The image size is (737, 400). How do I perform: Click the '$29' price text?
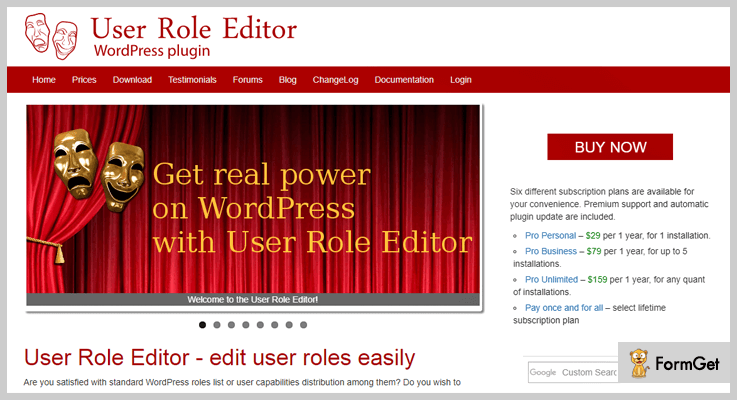click(593, 235)
